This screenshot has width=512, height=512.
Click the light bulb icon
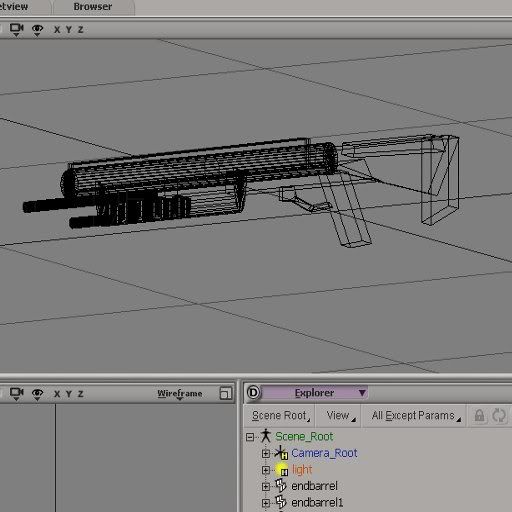click(282, 470)
